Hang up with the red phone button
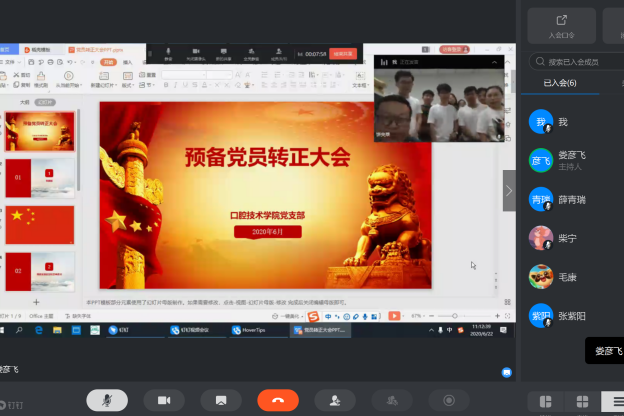Viewport: 624px width, 416px height. 277,400
